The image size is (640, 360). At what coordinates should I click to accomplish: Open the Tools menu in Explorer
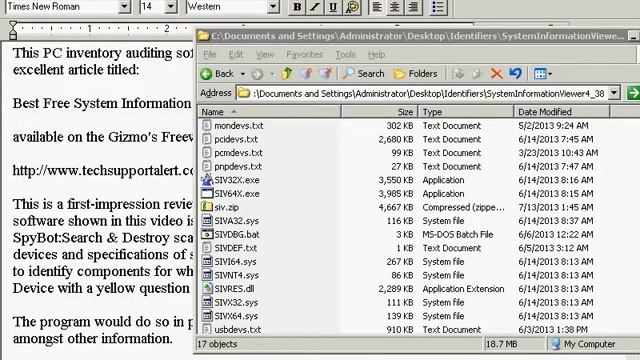345,55
